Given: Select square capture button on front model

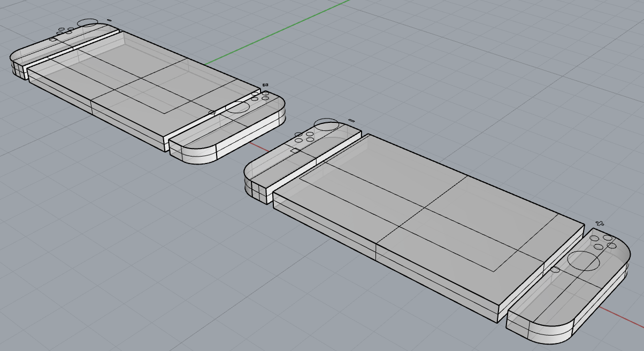Looking at the screenshot, I should pos(294,151).
